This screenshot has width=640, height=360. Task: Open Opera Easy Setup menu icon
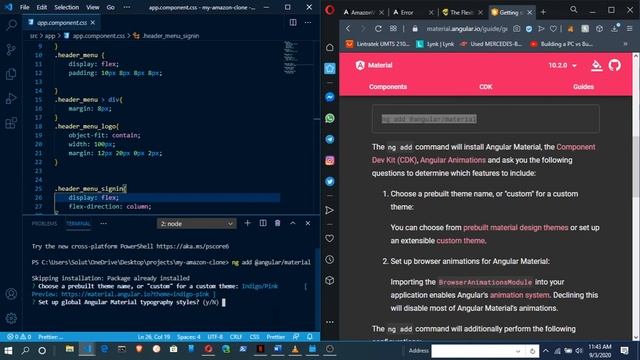[630, 29]
